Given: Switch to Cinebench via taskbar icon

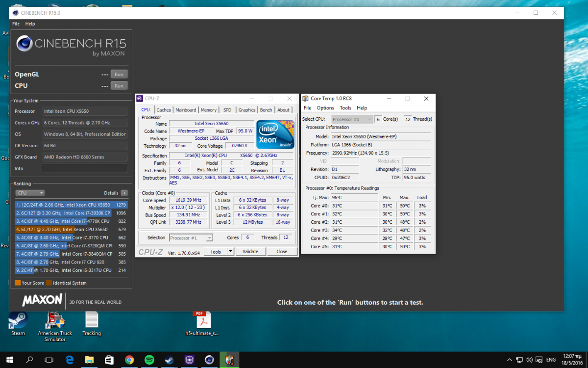Looking at the screenshot, I should (x=209, y=360).
